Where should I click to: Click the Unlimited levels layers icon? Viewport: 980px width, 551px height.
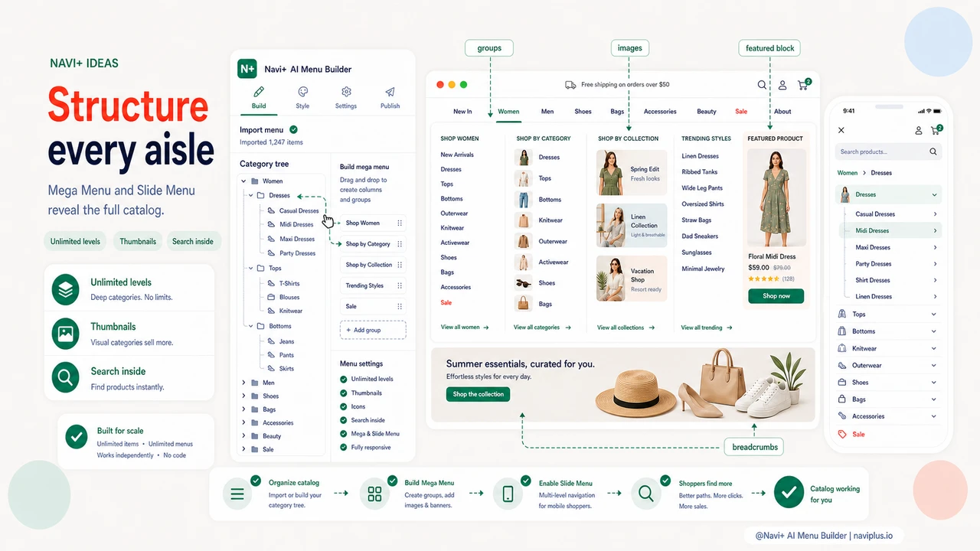[x=66, y=289]
